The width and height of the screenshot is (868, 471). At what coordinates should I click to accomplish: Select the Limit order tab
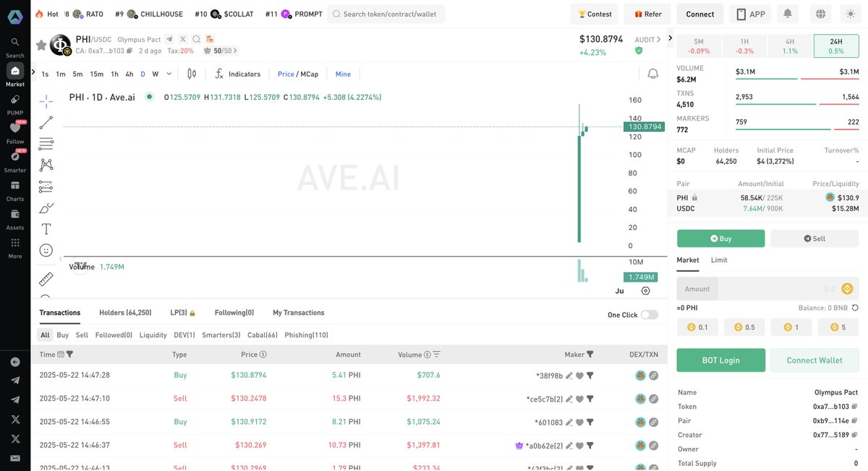(x=719, y=260)
